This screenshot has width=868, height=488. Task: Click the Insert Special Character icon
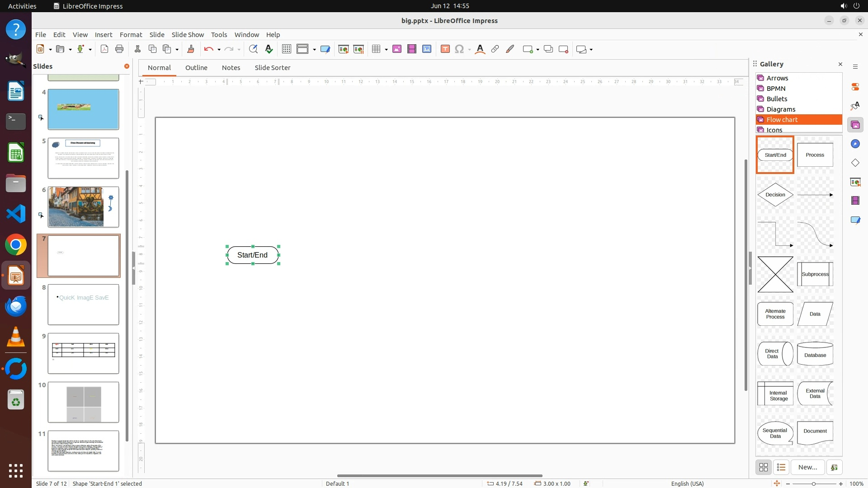459,49
